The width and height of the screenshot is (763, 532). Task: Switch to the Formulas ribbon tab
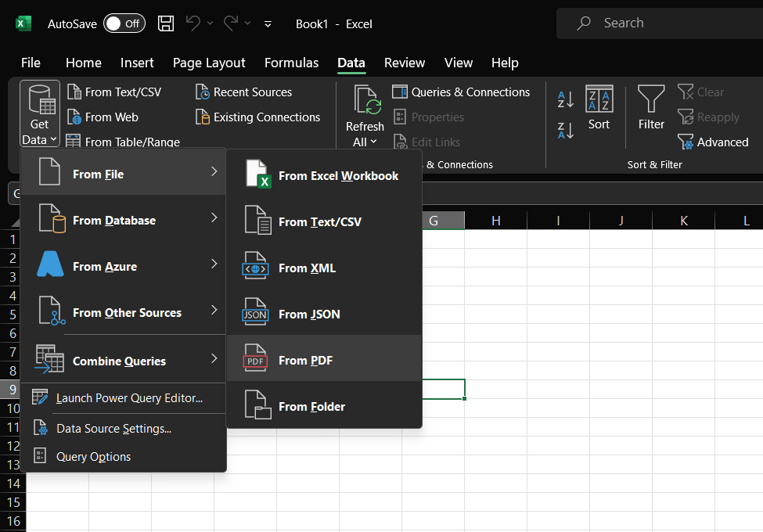(291, 63)
